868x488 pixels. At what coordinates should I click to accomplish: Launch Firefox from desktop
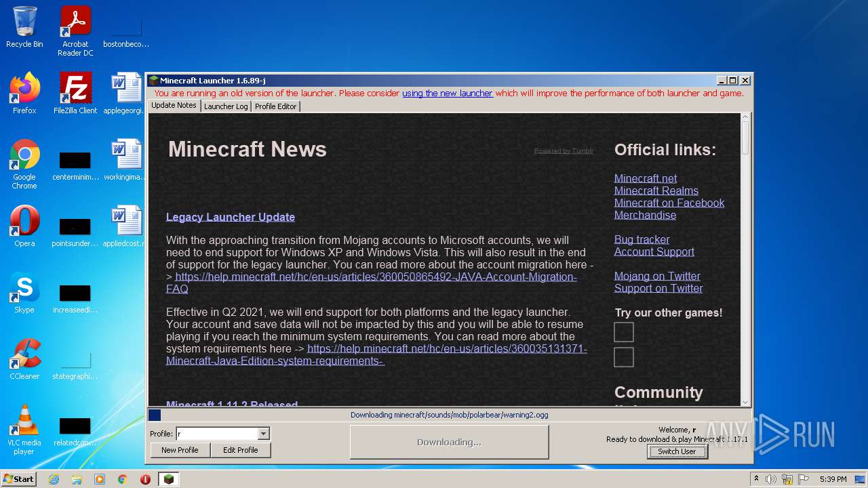[24, 94]
